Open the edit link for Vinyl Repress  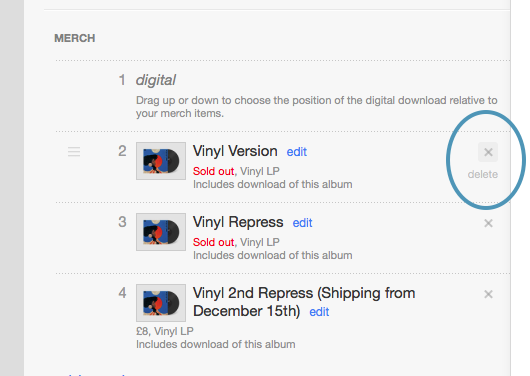pyautogui.click(x=302, y=223)
